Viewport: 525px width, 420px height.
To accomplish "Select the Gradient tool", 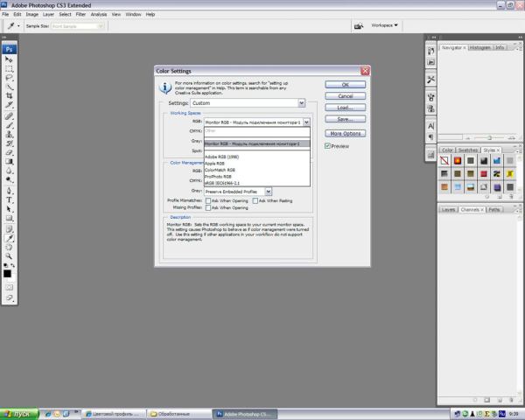I will pyautogui.click(x=9, y=161).
